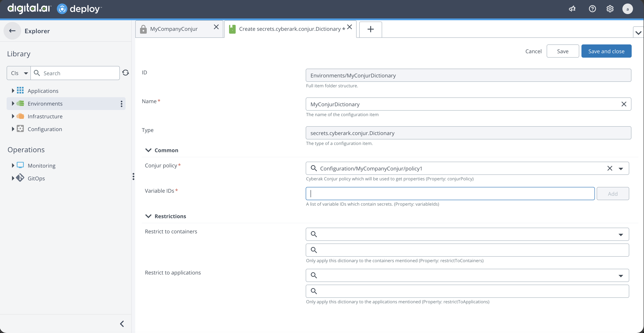This screenshot has width=644, height=333.
Task: Open the Environments three-dot context menu
Action: point(122,104)
